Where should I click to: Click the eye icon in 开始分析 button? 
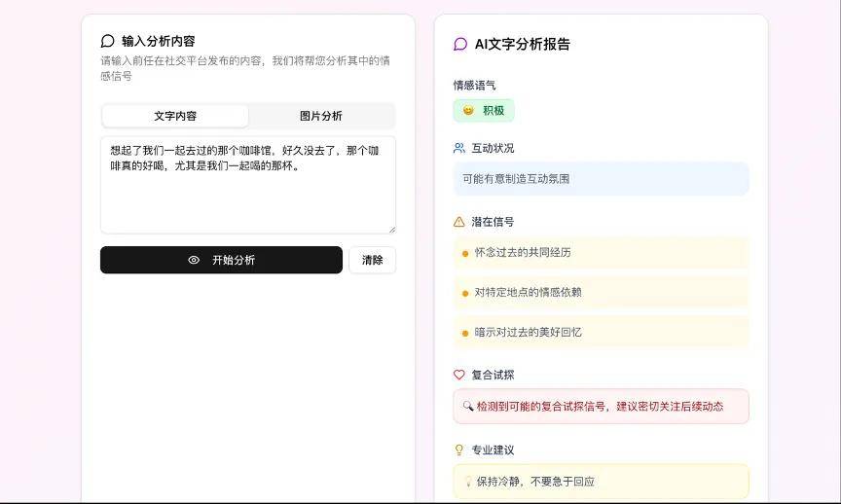pos(194,260)
